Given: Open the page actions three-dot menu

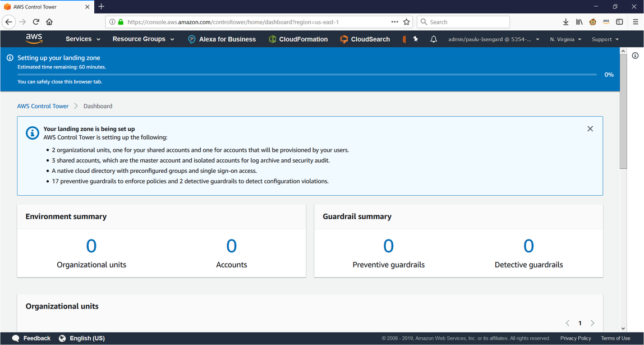Looking at the screenshot, I should [395, 22].
